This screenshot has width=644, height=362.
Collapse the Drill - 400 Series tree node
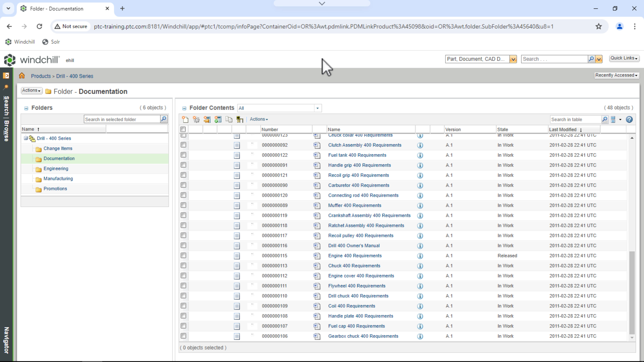click(x=26, y=138)
